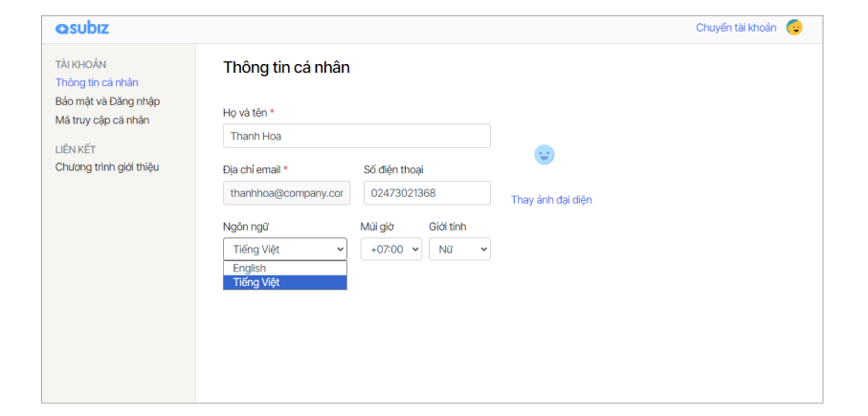Screen dimensions: 868x416
Task: Open the user avatar menu in header
Action: 794,28
